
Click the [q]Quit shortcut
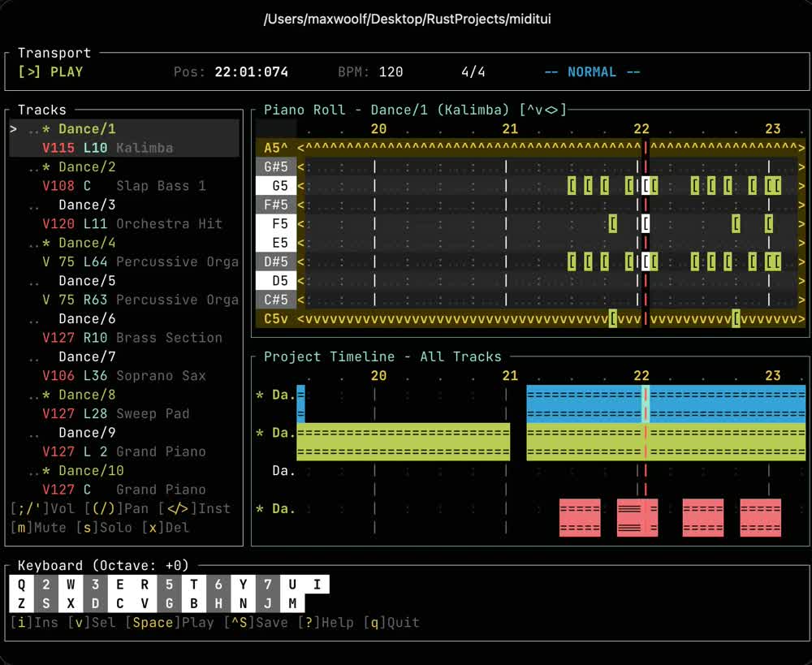(x=391, y=622)
